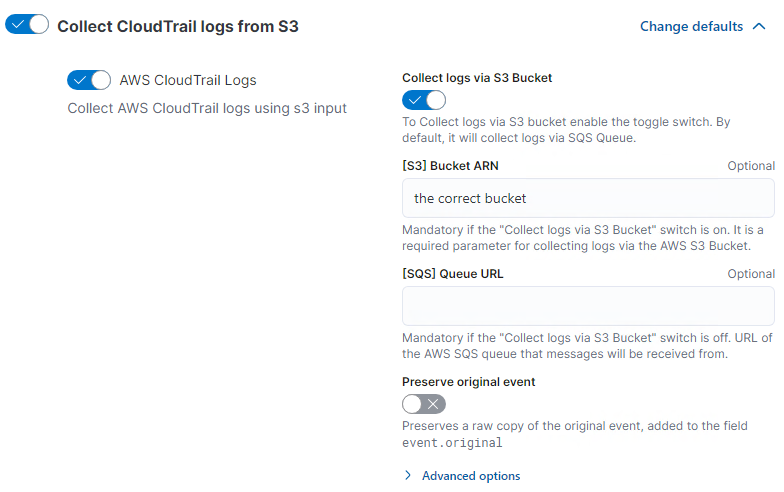Click the s3 input description under CloudTrail Logs
784x492 pixels.
(207, 108)
